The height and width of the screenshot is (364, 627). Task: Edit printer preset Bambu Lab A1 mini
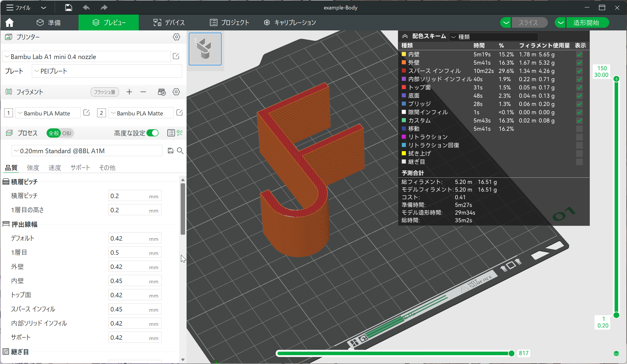click(x=176, y=56)
